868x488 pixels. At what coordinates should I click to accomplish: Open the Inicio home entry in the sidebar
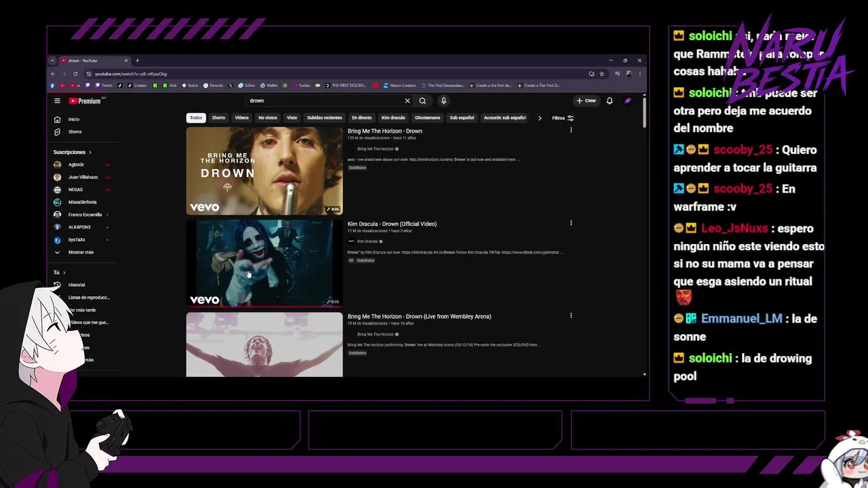point(73,119)
